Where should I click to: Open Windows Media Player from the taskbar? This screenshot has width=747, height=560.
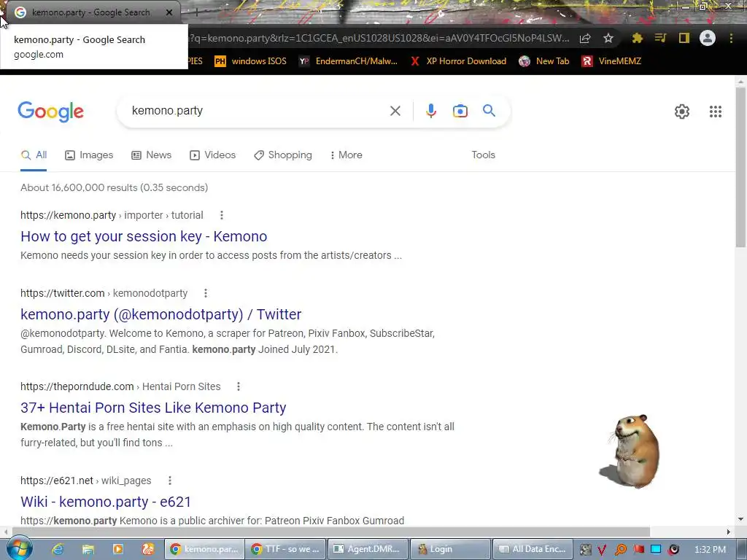point(118,549)
